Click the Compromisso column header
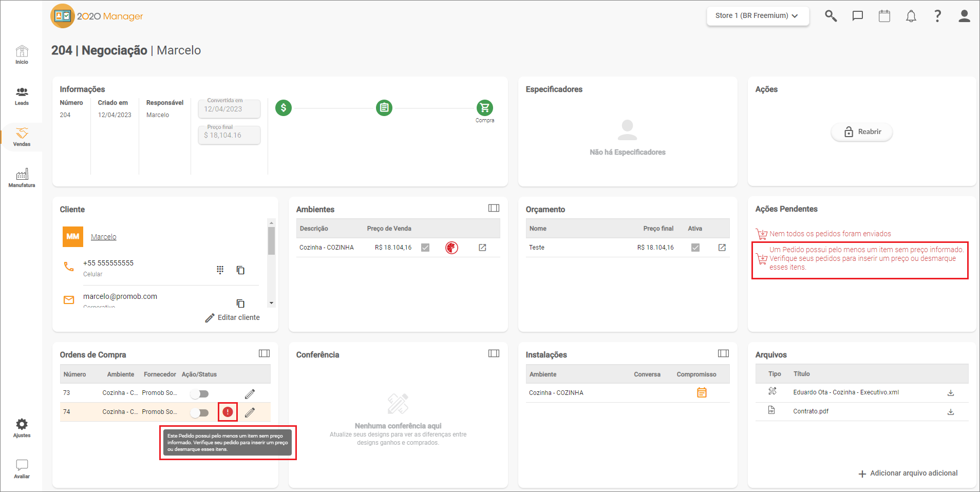 pos(696,374)
